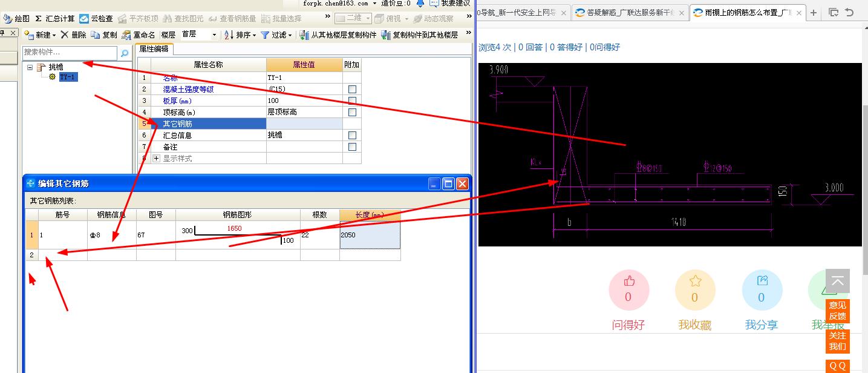
Task: Delete component with 删除
Action: pos(73,35)
